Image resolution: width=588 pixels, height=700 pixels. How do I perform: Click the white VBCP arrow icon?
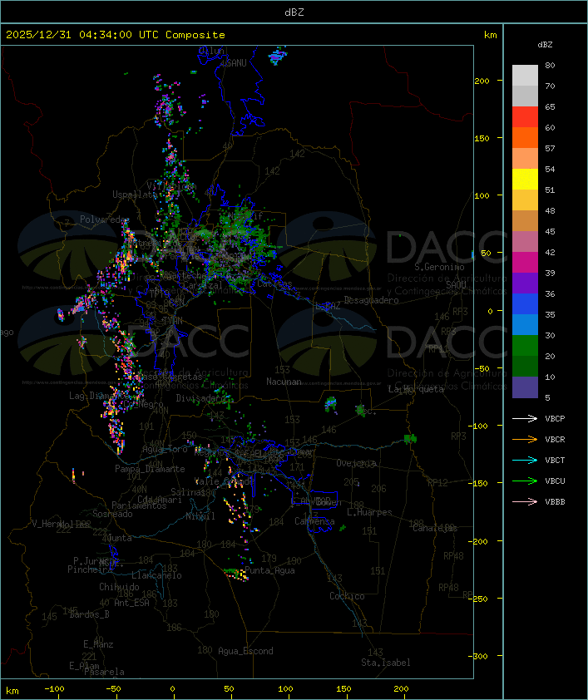tap(525, 418)
